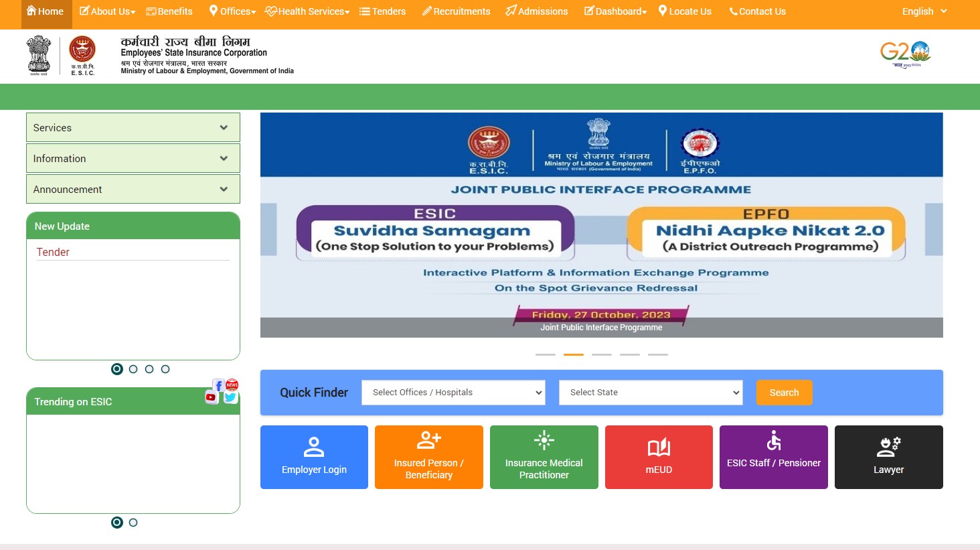This screenshot has height=550, width=980.
Task: Open the red NEWS icon
Action: 231,385
